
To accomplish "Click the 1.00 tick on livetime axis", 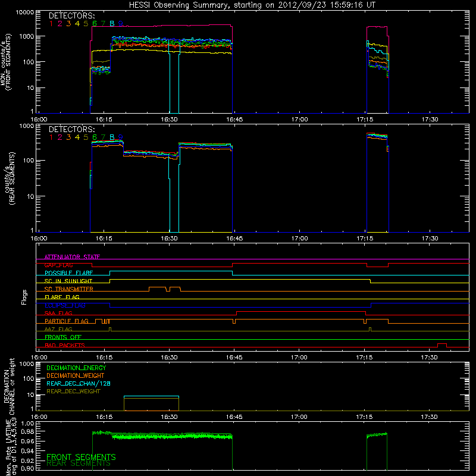I will 27,424.
